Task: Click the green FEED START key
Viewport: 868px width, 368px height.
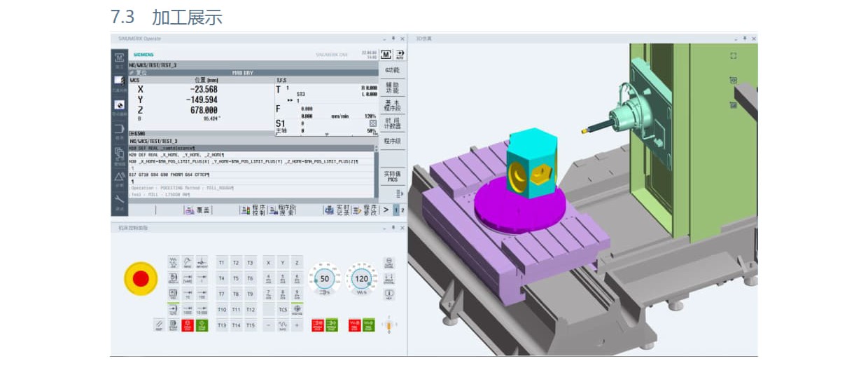Action: pyautogui.click(x=368, y=325)
